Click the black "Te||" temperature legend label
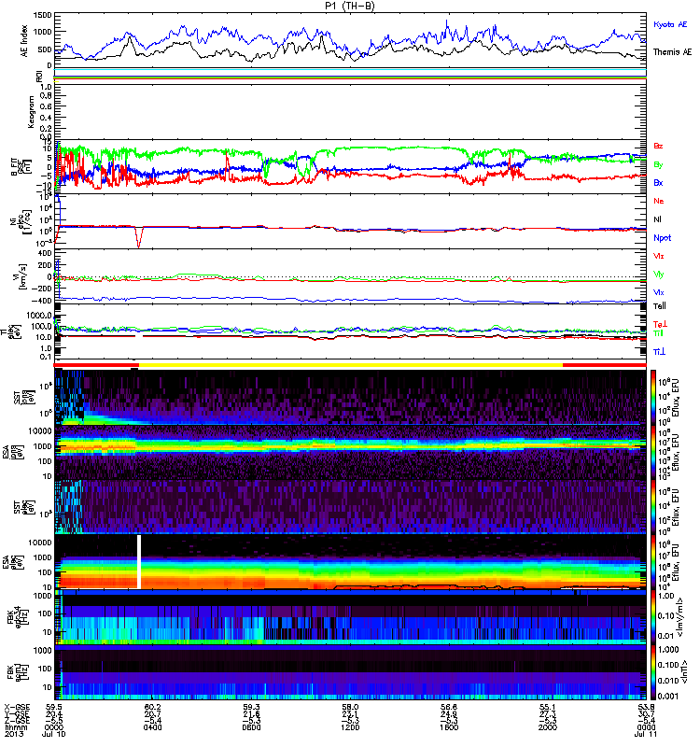This screenshot has width=700, height=747. tap(660, 306)
